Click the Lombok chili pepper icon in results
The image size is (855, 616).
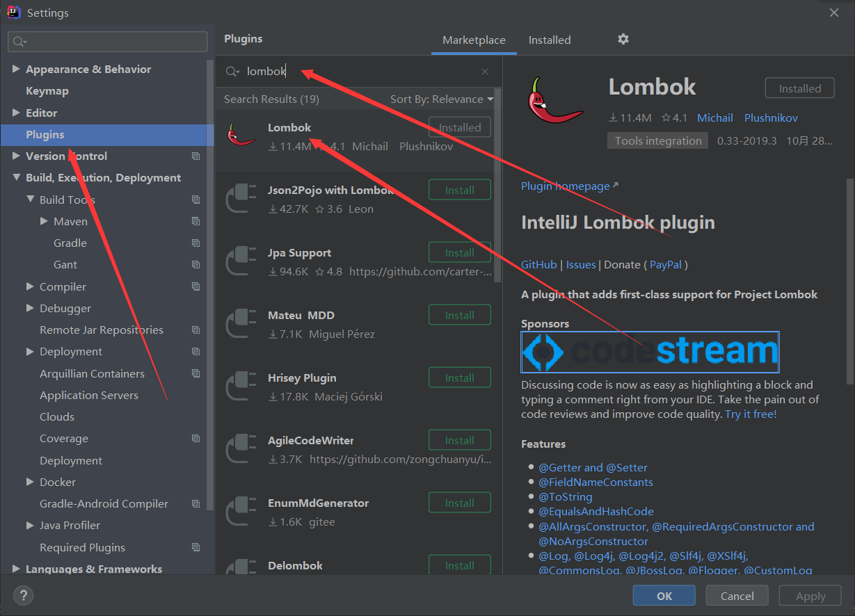(241, 134)
